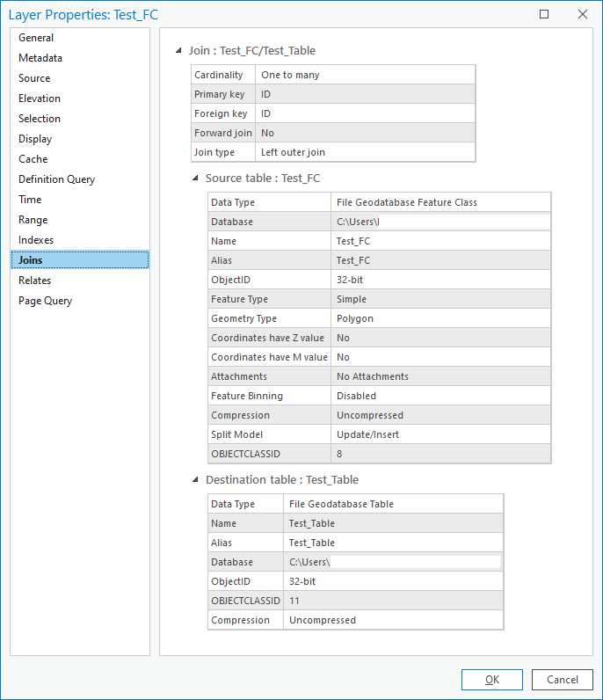Viewport: 603px width, 700px height.
Task: Click the 'Cardinality' label cell
Action: click(x=223, y=75)
